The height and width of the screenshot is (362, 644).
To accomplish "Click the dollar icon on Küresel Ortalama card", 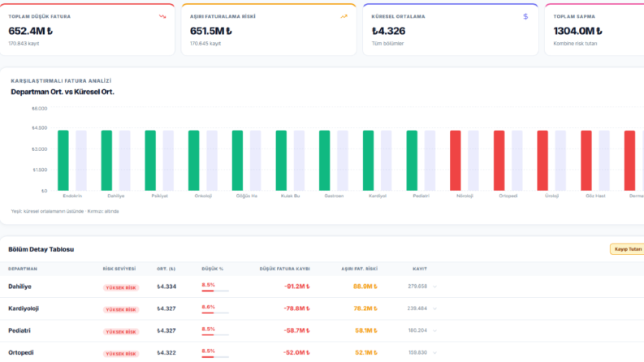I will pyautogui.click(x=525, y=17).
